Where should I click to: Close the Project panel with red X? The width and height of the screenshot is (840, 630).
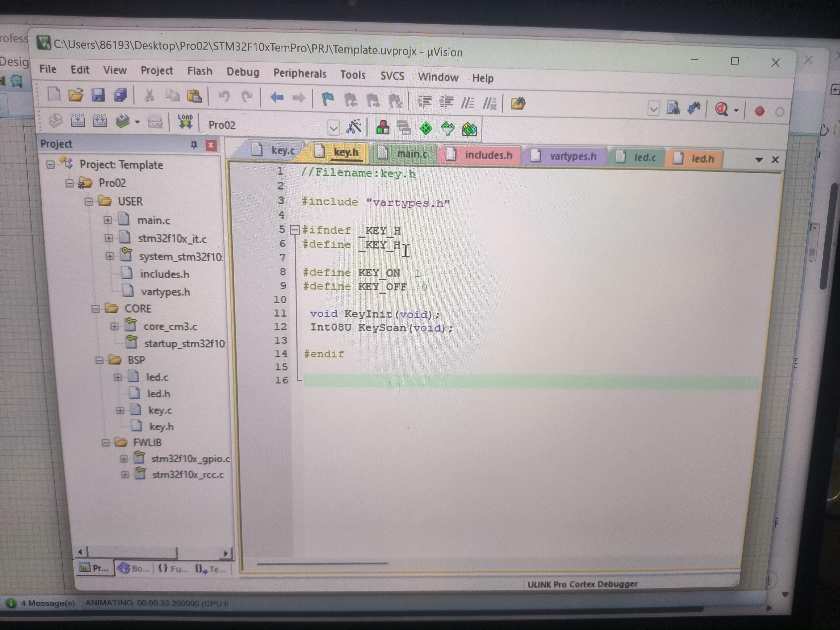click(211, 146)
